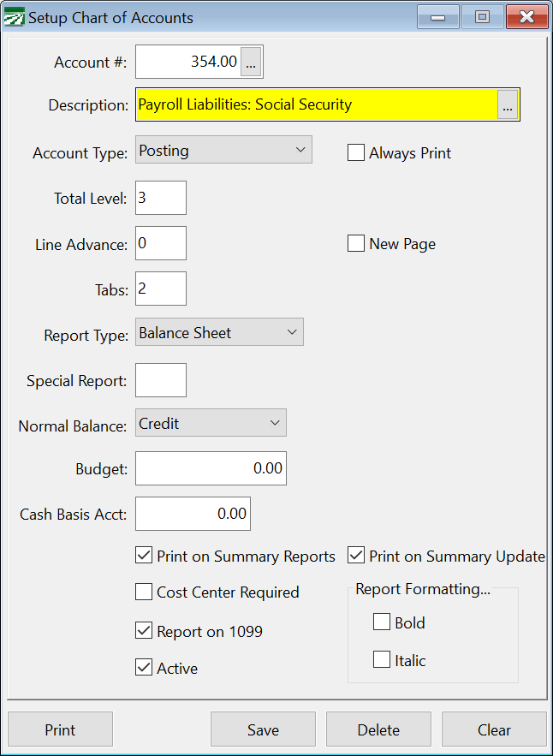Enable Bold report formatting
This screenshot has width=553, height=756.
tap(382, 622)
